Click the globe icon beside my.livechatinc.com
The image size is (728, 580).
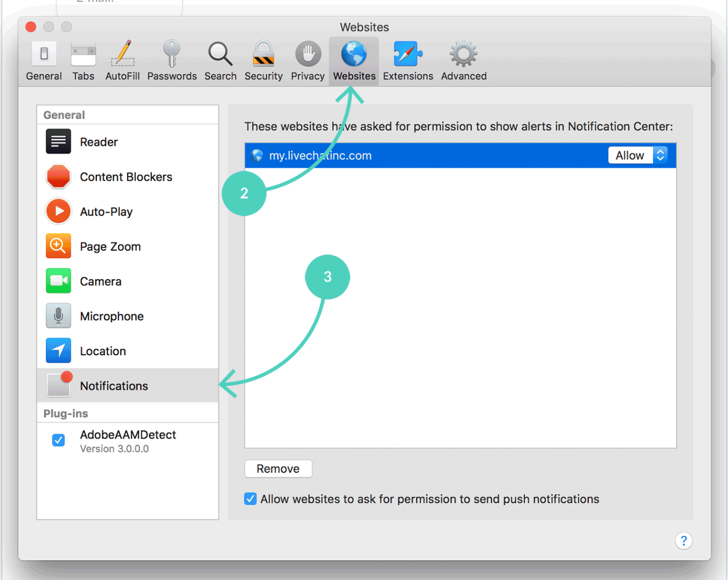pyautogui.click(x=257, y=155)
